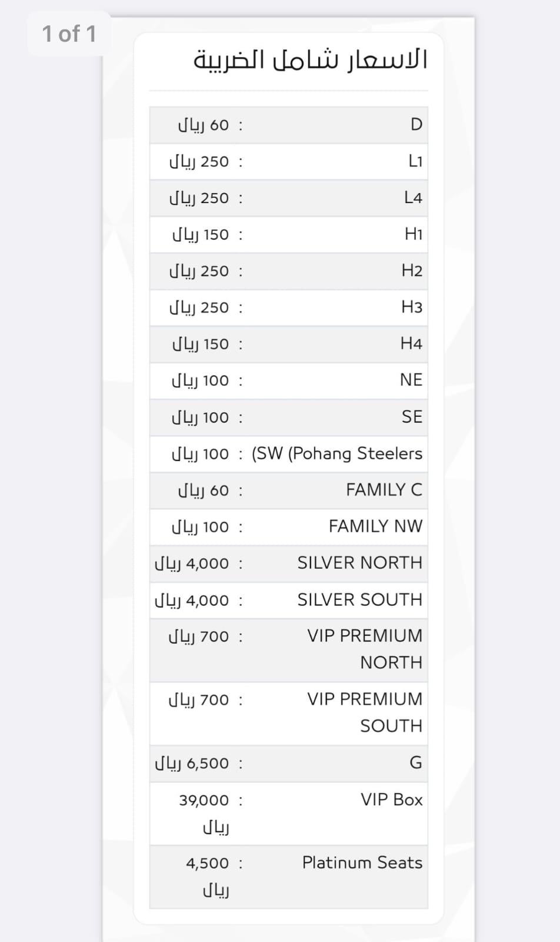Select the D category row
This screenshot has height=942, width=560.
tap(288, 125)
